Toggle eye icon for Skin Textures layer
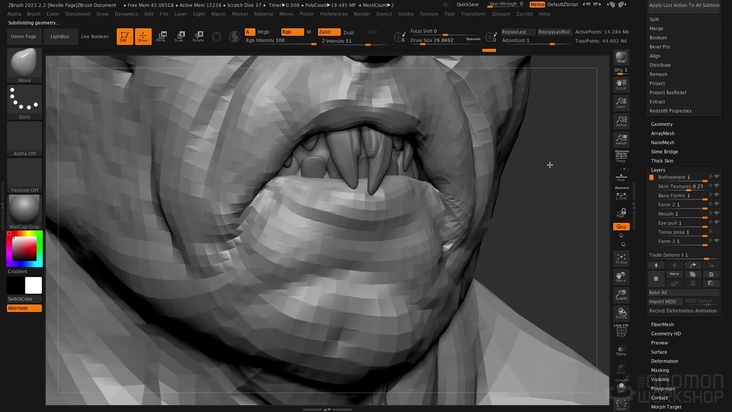 [x=717, y=186]
